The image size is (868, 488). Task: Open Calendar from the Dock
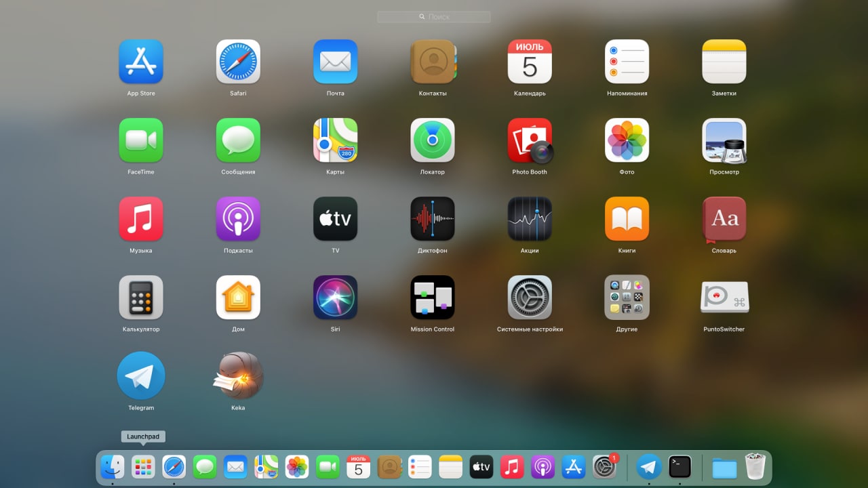(x=359, y=466)
